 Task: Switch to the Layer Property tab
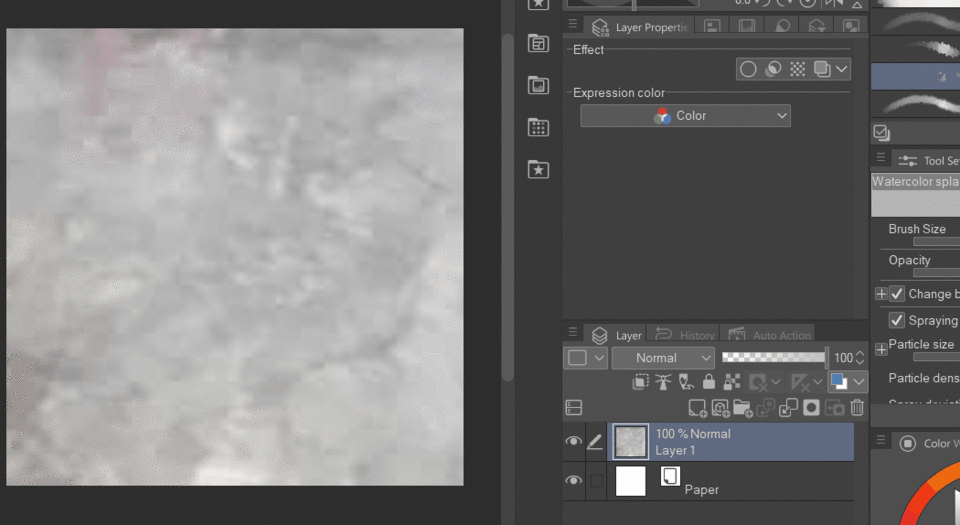[640, 27]
